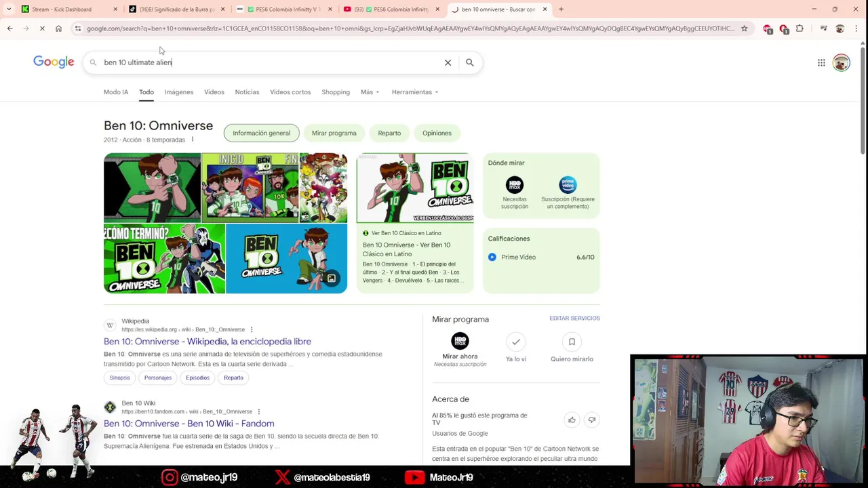
Task: Select the HBO Max icon under Dónde mirar
Action: click(x=514, y=185)
